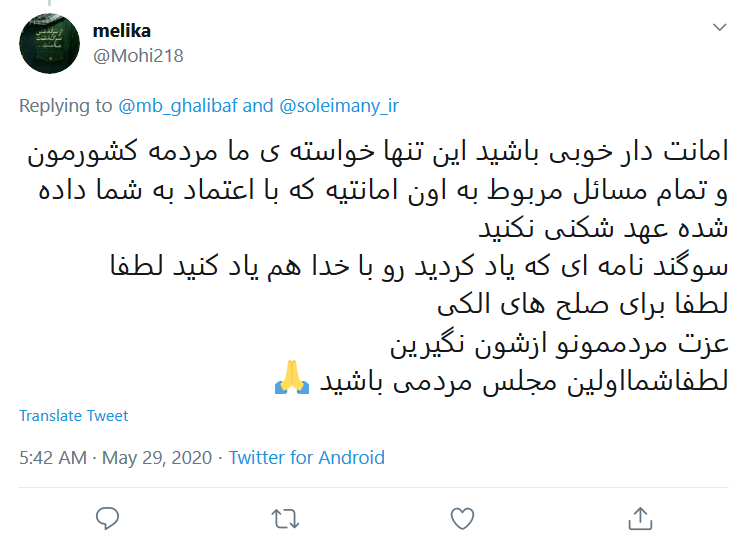
Task: Open the @Mohi218 handle
Action: pyautogui.click(x=137, y=55)
